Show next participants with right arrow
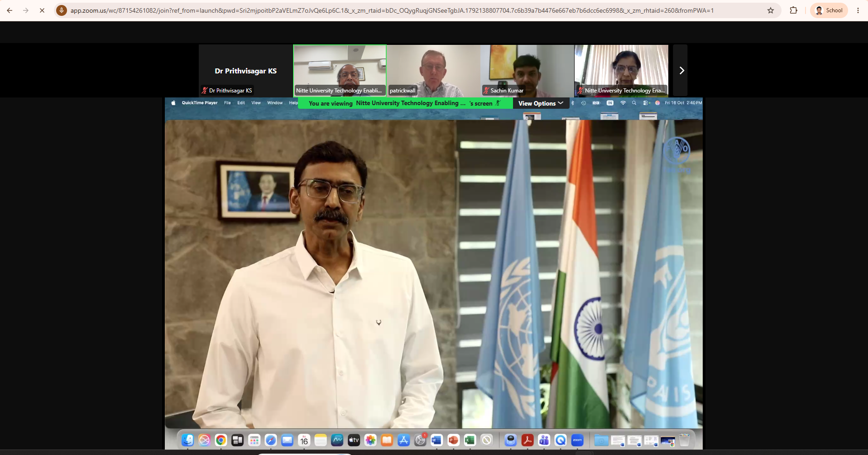This screenshot has height=455, width=868. 681,70
